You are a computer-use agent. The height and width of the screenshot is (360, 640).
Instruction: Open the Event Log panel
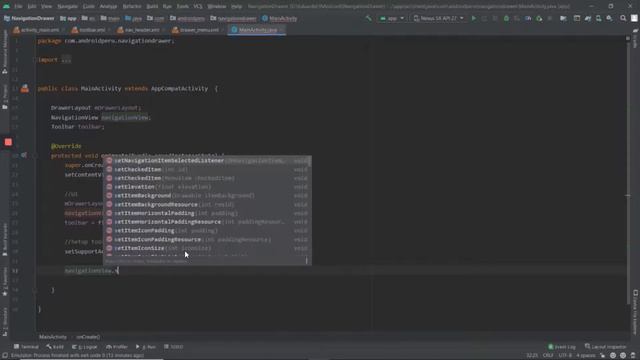(x=562, y=347)
